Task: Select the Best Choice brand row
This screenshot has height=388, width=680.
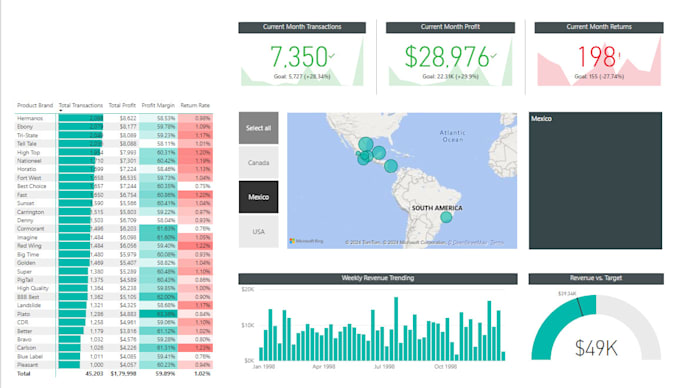Action: point(114,186)
